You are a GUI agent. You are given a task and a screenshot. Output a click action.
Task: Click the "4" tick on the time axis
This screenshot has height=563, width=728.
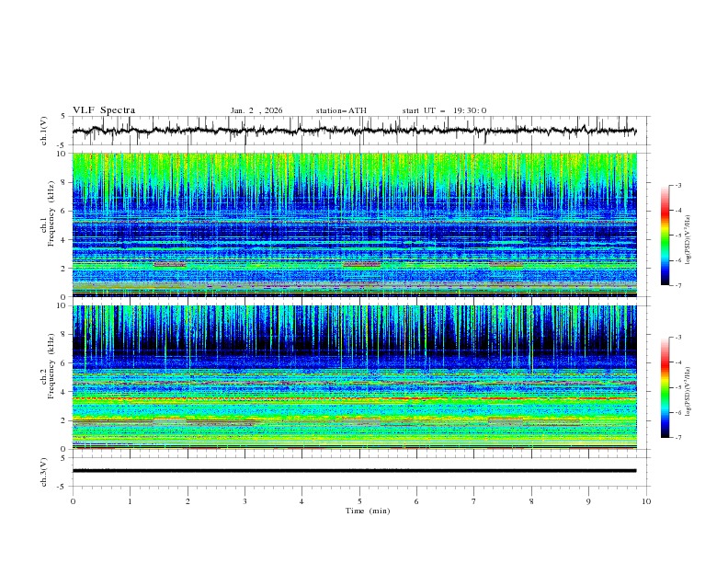pos(301,501)
